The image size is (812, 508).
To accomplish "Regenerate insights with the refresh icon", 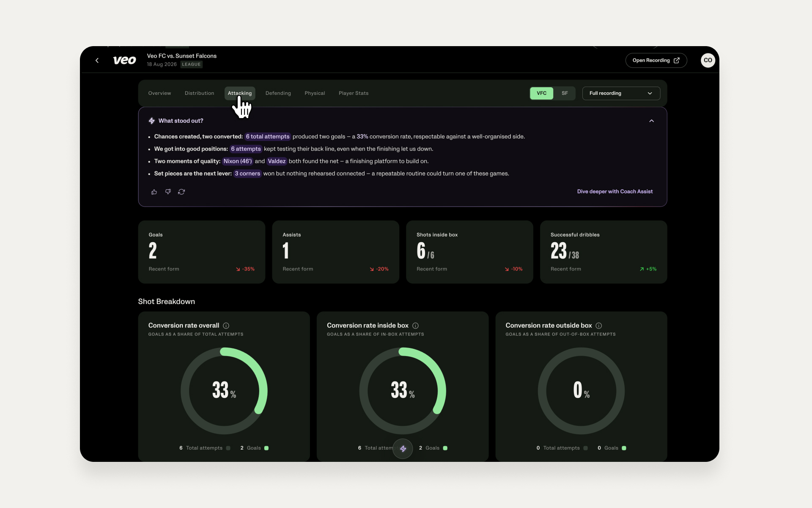I will 181,192.
